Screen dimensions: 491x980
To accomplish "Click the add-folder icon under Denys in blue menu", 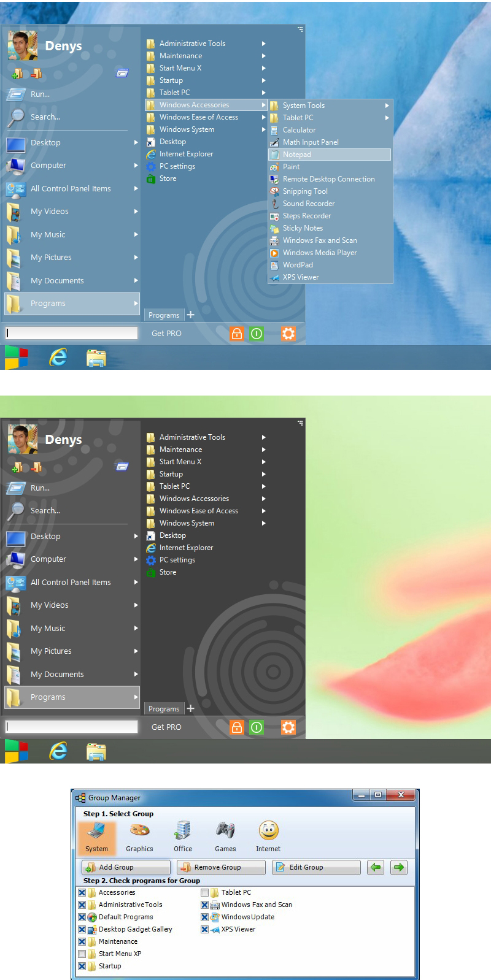I will pyautogui.click(x=17, y=74).
